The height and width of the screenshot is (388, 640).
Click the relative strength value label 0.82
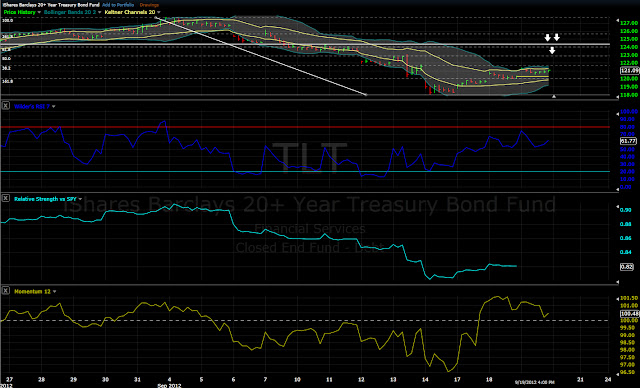(x=627, y=267)
